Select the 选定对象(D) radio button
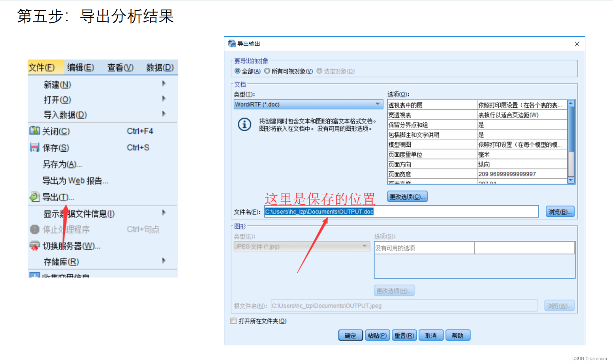 pyautogui.click(x=320, y=71)
